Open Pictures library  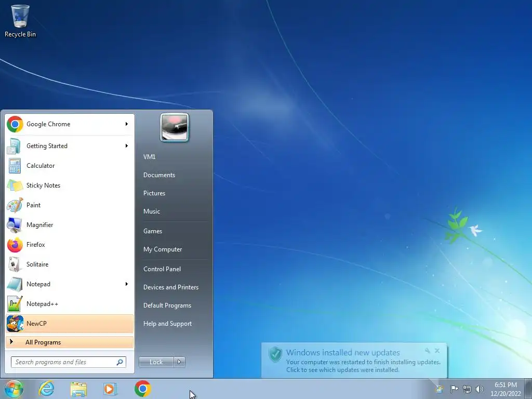(x=154, y=193)
